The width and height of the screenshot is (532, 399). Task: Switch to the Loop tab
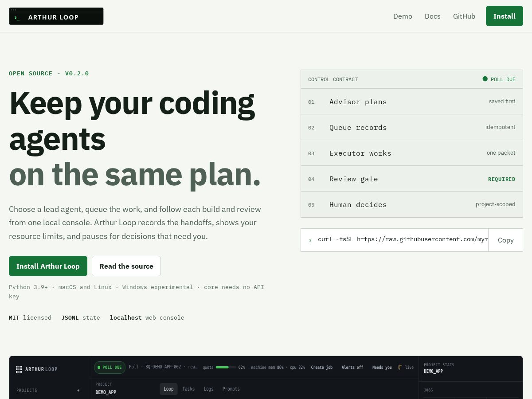tap(168, 389)
